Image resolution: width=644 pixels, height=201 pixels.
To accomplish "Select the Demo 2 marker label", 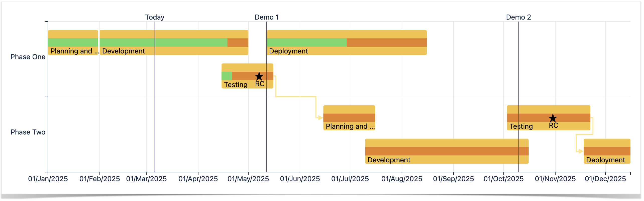I will (518, 17).
